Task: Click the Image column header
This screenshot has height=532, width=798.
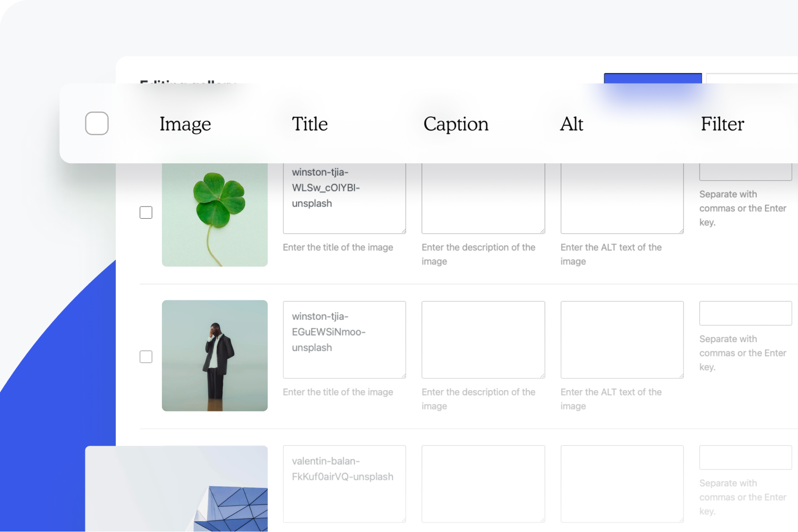Action: 185,124
